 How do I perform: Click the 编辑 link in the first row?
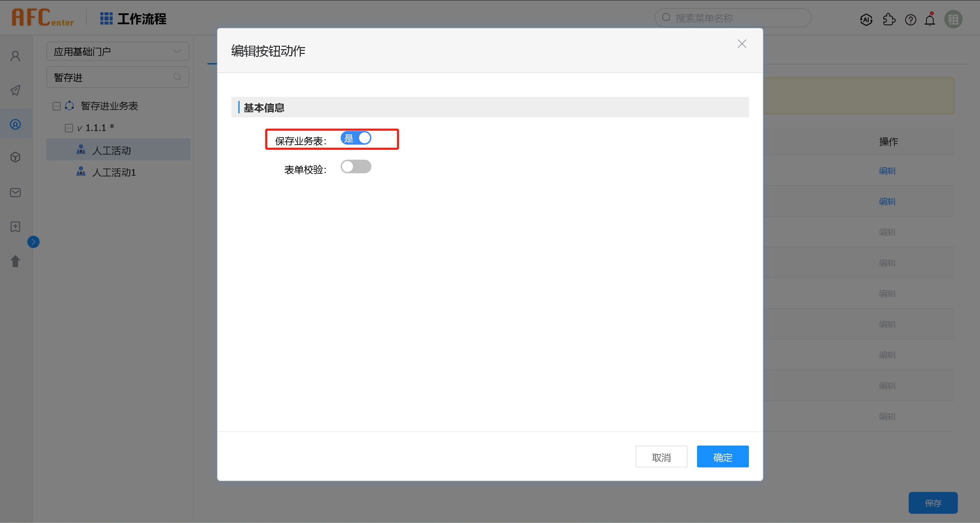[x=887, y=171]
